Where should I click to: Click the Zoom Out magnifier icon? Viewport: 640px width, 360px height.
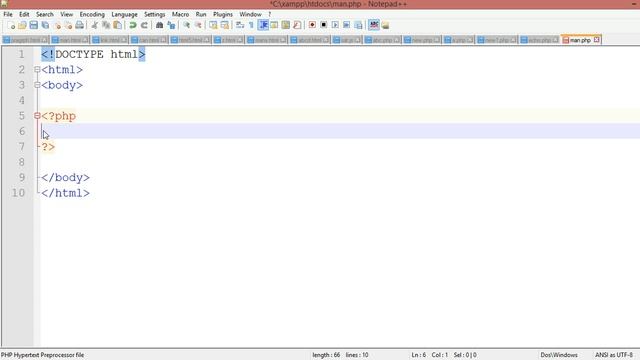click(x=198, y=25)
